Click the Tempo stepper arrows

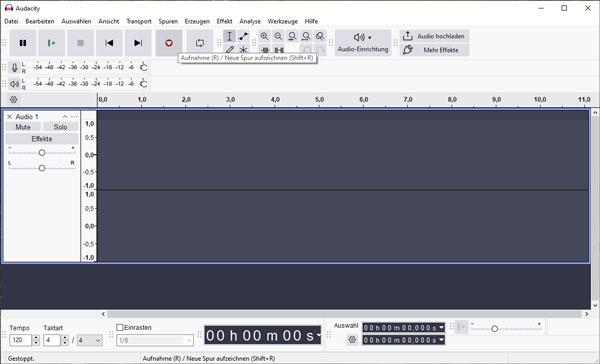coord(36,340)
